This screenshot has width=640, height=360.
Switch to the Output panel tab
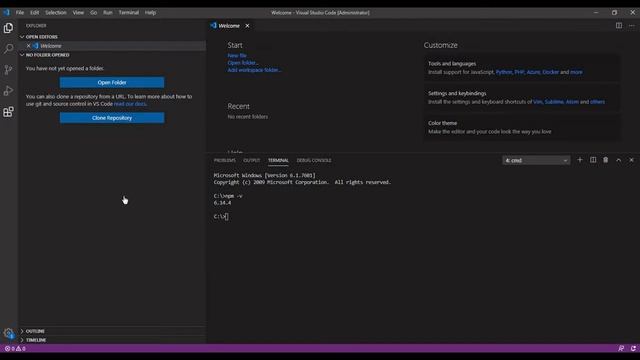(x=251, y=160)
